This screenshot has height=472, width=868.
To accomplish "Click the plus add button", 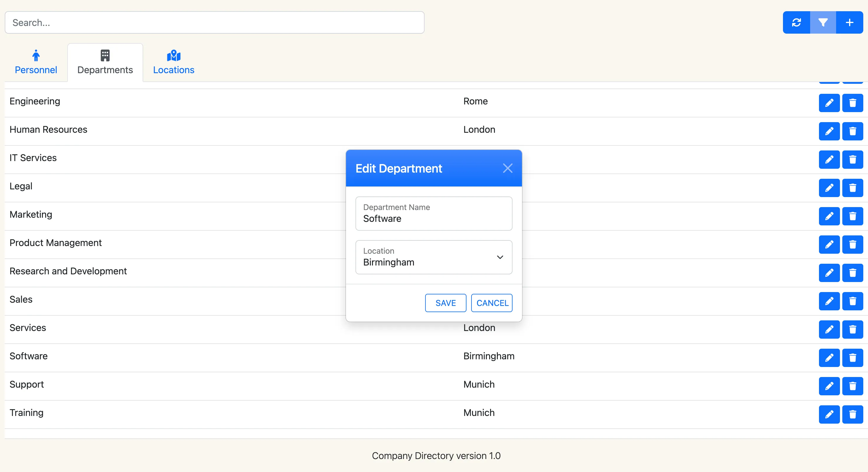I will 849,22.
